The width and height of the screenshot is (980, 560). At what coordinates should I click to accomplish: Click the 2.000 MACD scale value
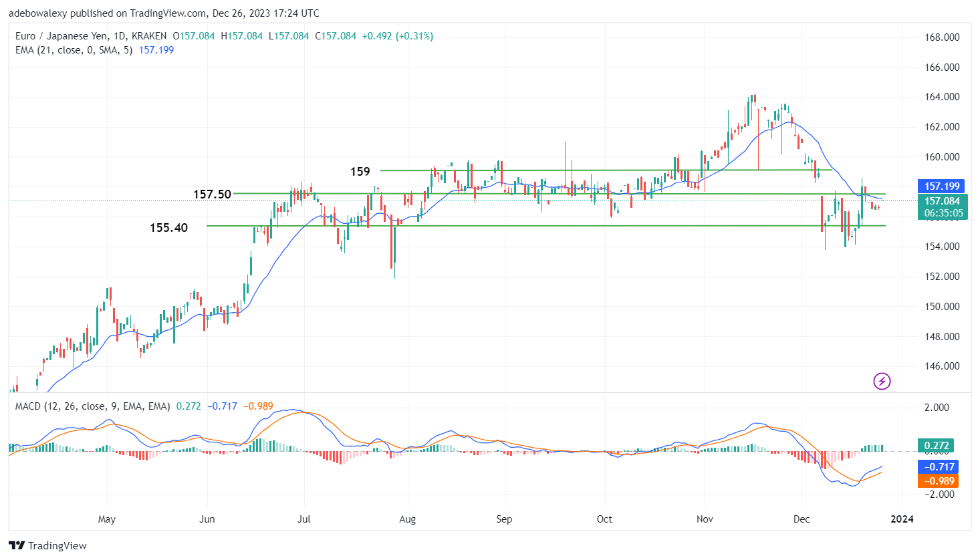pos(937,408)
